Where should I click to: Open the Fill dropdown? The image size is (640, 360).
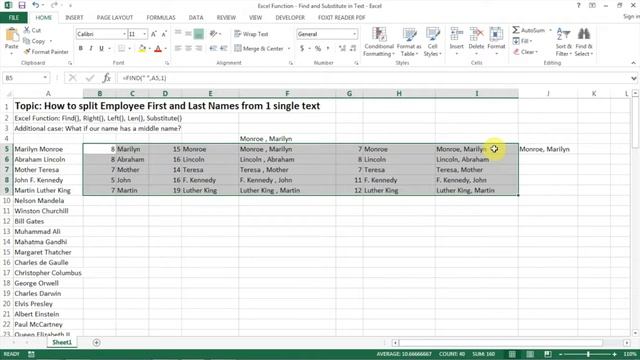(x=522, y=41)
